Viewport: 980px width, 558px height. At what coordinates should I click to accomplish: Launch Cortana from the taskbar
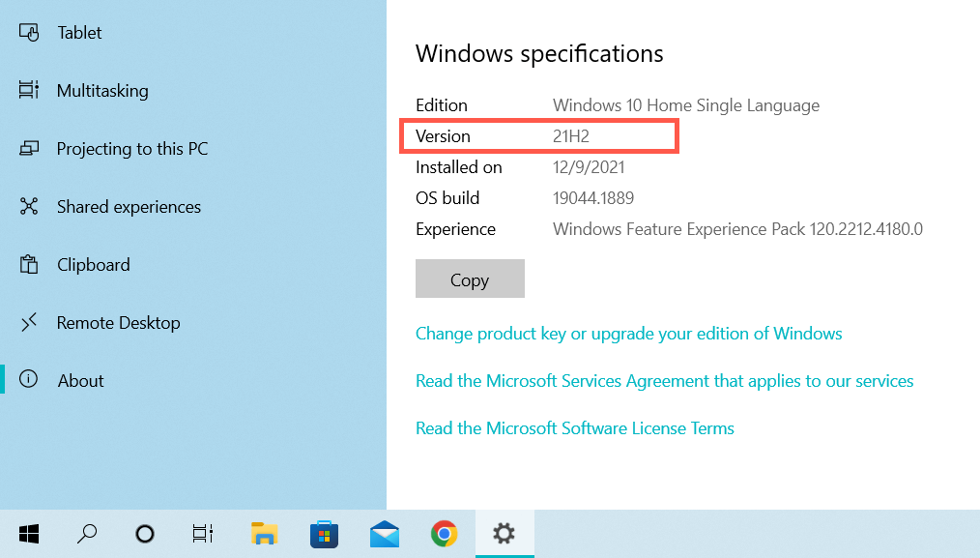(145, 533)
